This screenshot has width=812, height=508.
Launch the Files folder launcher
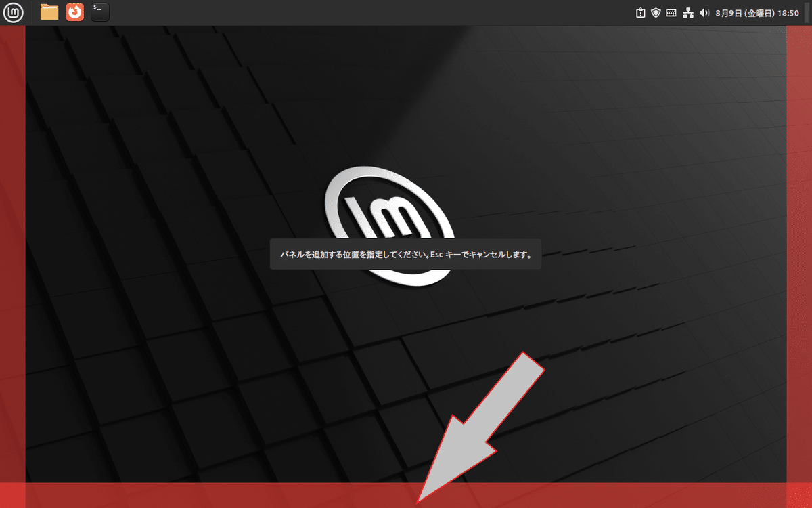49,12
